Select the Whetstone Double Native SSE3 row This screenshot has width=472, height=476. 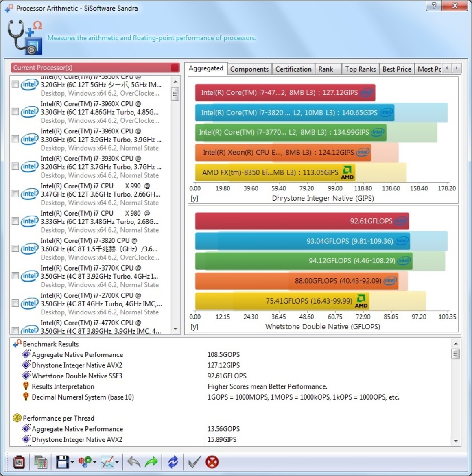click(231, 376)
